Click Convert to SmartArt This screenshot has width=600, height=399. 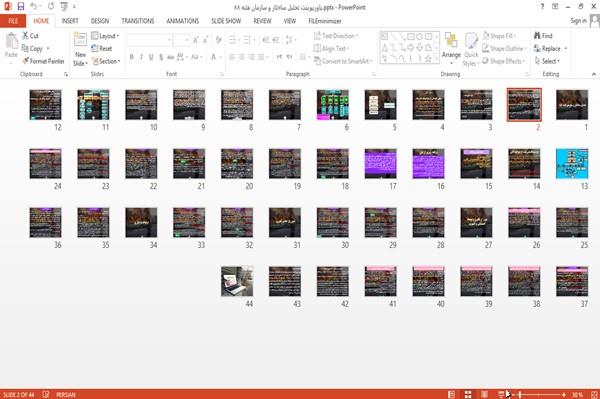tap(343, 61)
